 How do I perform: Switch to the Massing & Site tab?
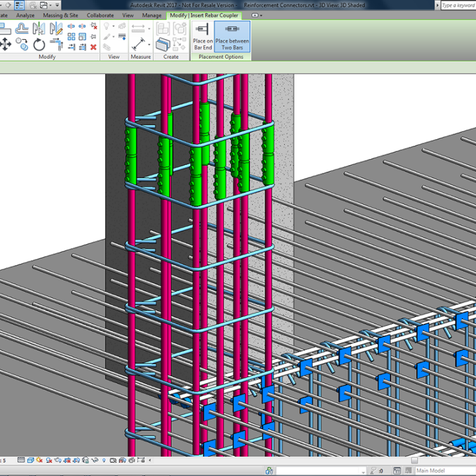[60, 15]
